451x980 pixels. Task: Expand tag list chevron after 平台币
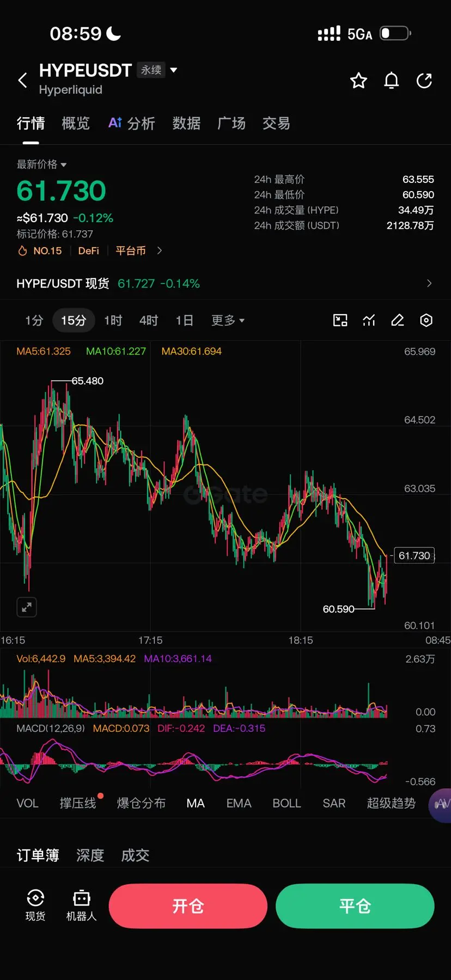pos(160,250)
